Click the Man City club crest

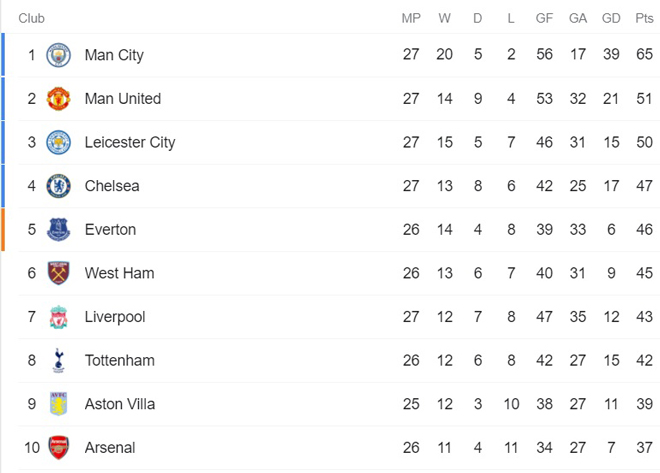coord(59,55)
